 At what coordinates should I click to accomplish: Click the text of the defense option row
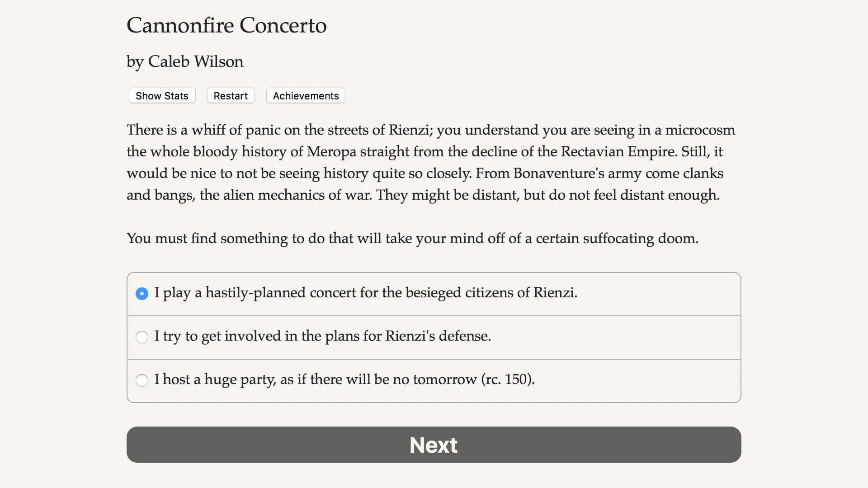click(322, 336)
